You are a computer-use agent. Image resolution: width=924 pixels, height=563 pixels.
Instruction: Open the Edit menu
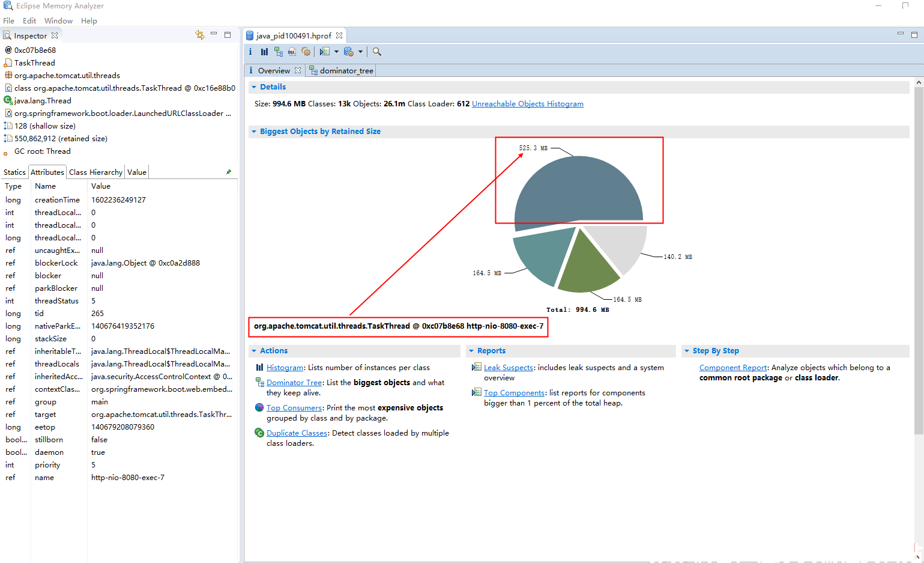(x=29, y=20)
